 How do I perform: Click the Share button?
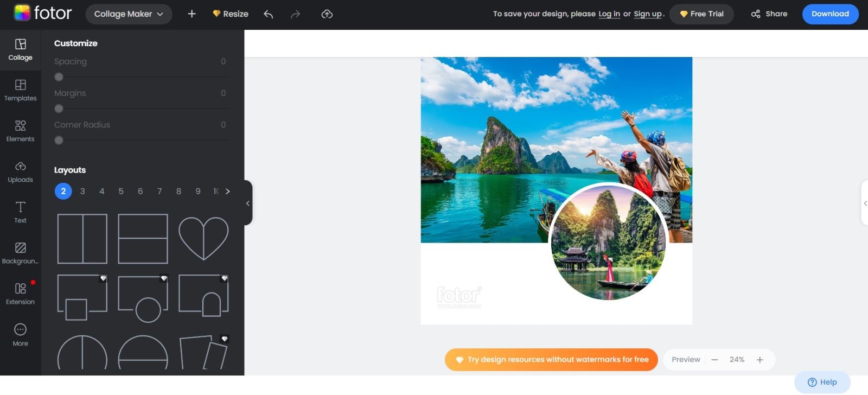pos(769,14)
